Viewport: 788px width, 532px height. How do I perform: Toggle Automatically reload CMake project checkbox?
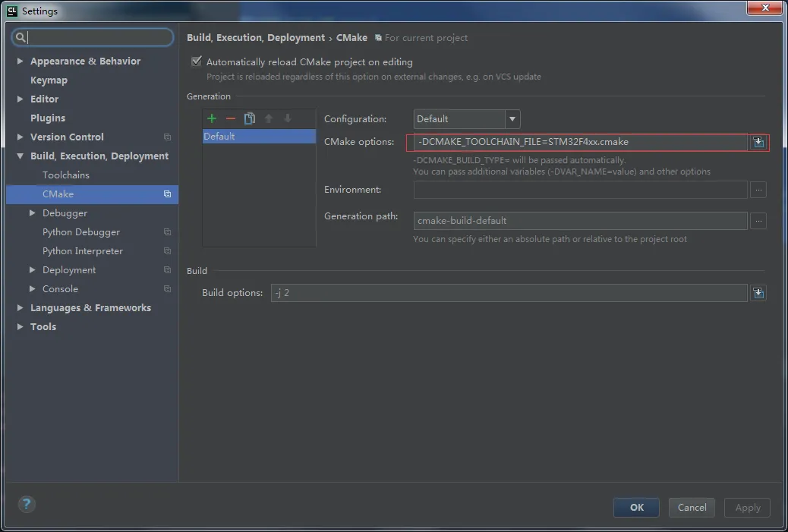coord(197,61)
